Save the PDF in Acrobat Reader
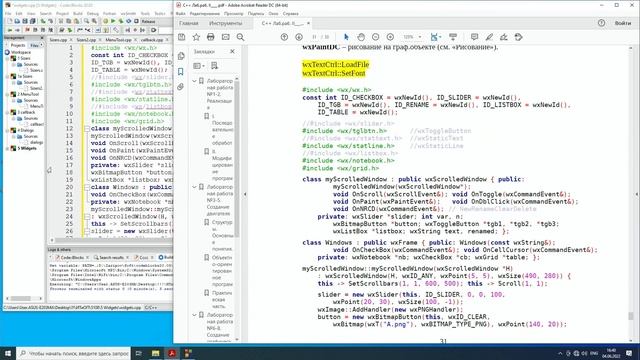 point(182,37)
